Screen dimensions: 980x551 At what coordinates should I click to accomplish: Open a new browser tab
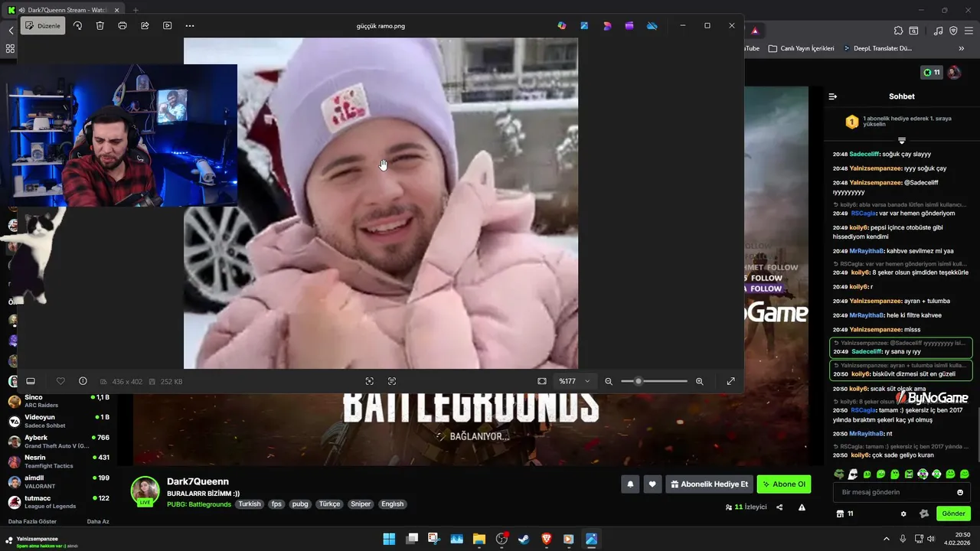[x=136, y=10]
